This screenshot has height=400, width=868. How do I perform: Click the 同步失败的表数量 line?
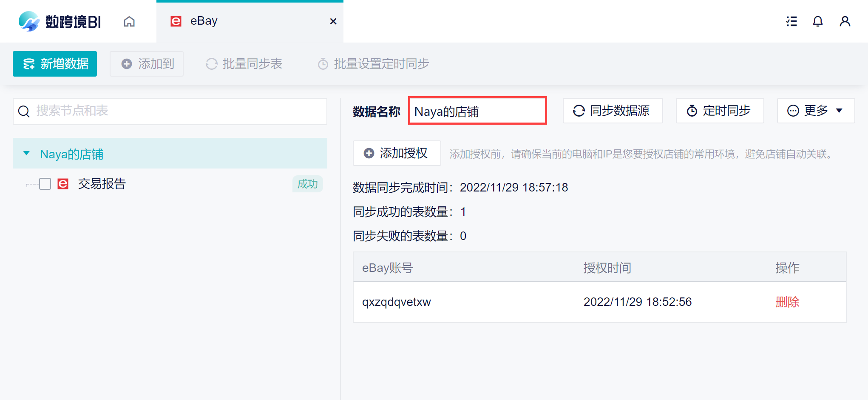click(409, 236)
